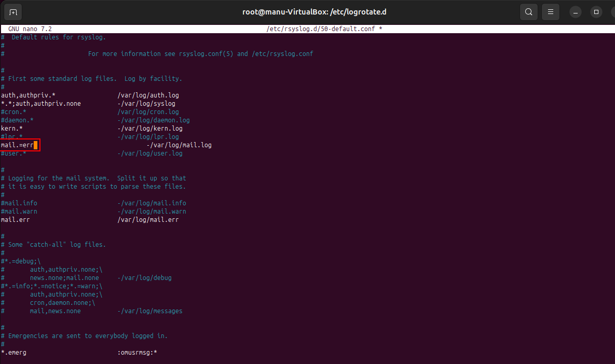Maximize the terminal window

tap(596, 12)
